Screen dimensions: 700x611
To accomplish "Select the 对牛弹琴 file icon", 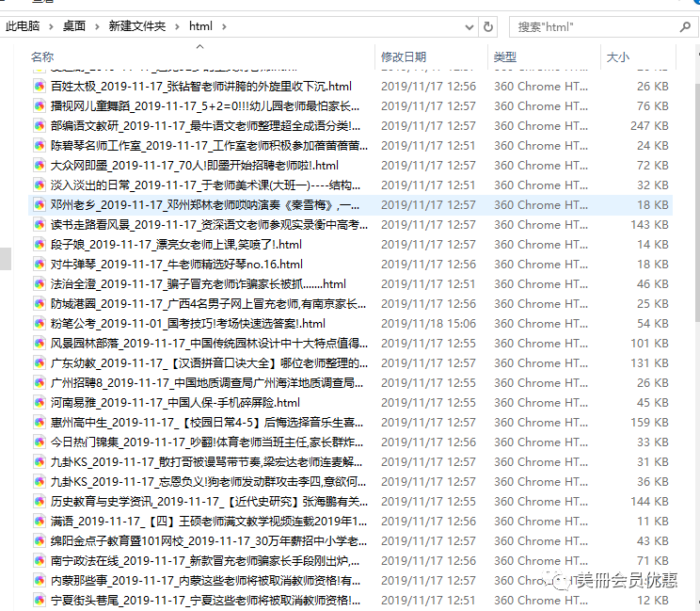I will pos(40,265).
